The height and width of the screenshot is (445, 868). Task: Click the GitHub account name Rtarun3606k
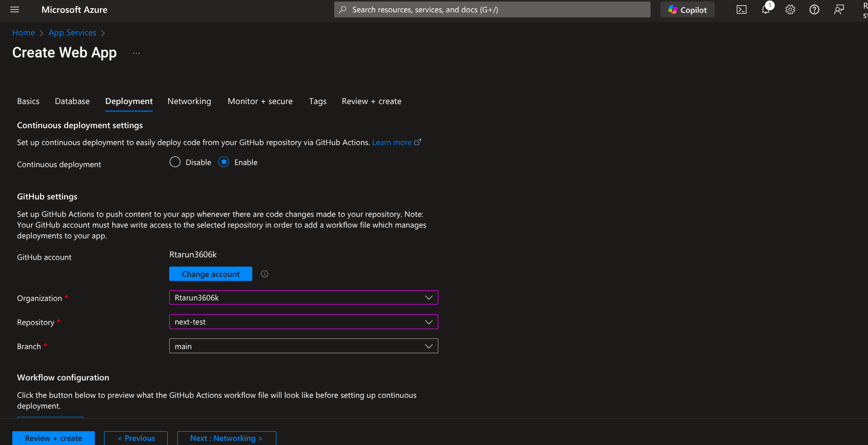(x=193, y=254)
